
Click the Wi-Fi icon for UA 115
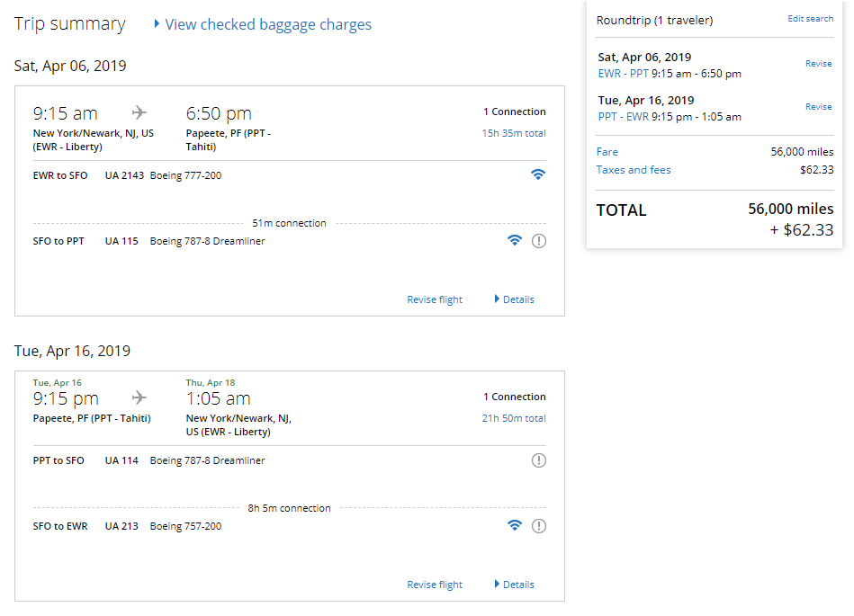(x=515, y=240)
